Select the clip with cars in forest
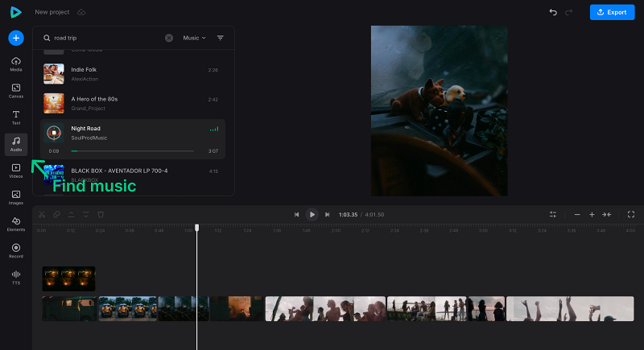This screenshot has height=350, width=644. pos(128,308)
